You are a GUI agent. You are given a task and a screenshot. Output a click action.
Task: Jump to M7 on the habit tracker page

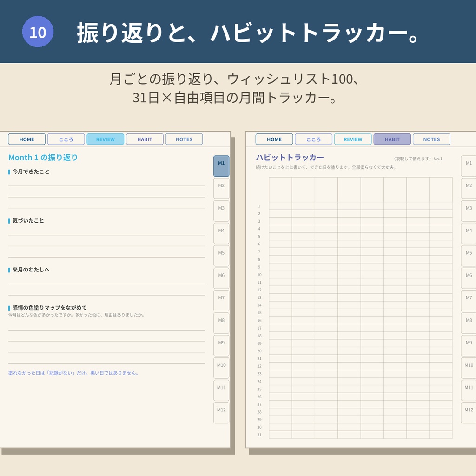coord(469,301)
